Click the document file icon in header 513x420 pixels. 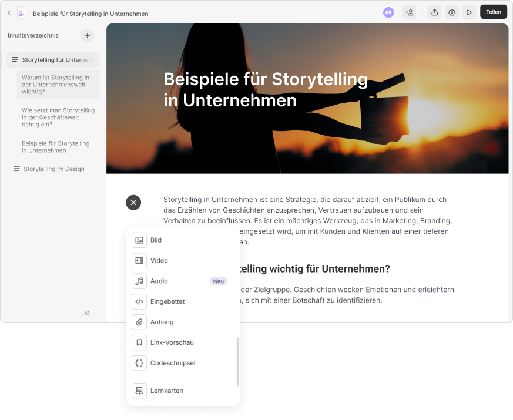[21, 13]
